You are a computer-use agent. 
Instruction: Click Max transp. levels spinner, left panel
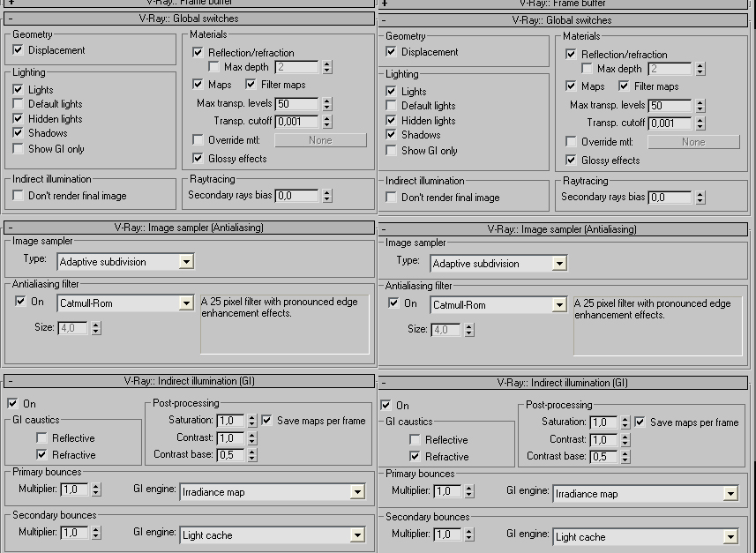327,104
